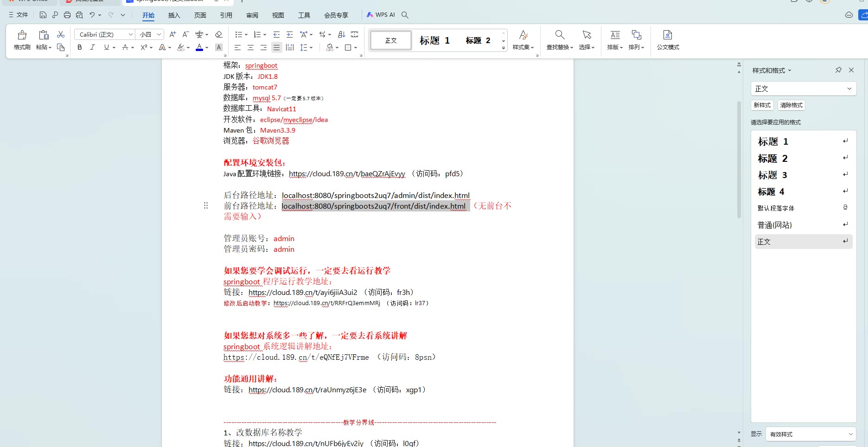Expand the 显示 有效样式 dropdown

point(810,434)
